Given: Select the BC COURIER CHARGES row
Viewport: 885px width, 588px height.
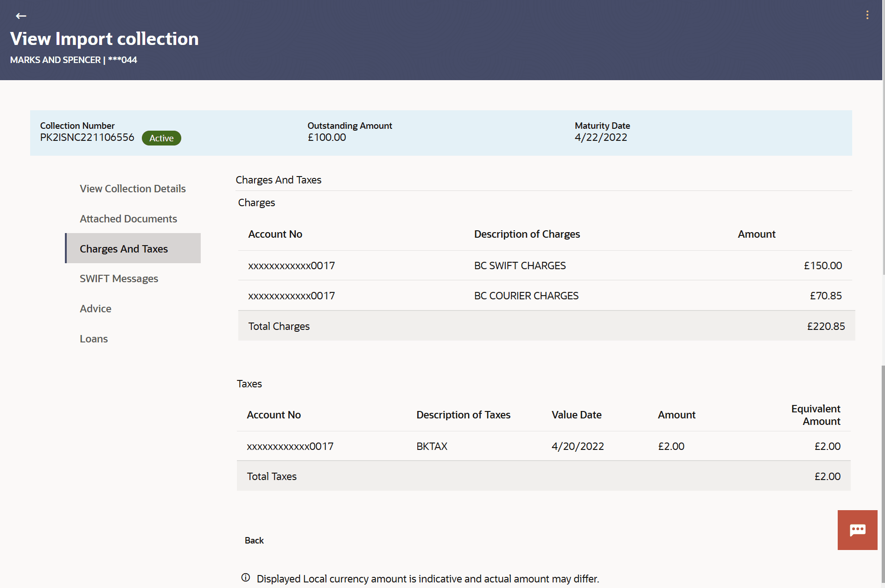Looking at the screenshot, I should [x=526, y=295].
